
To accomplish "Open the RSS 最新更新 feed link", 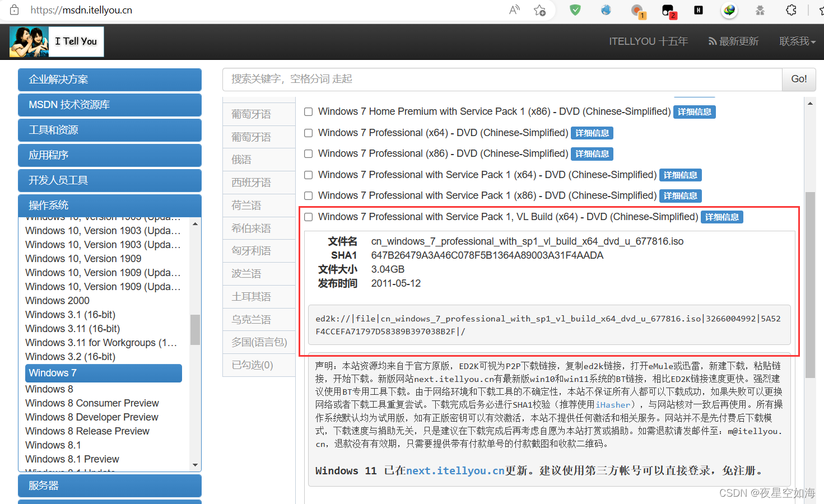I will (x=733, y=41).
